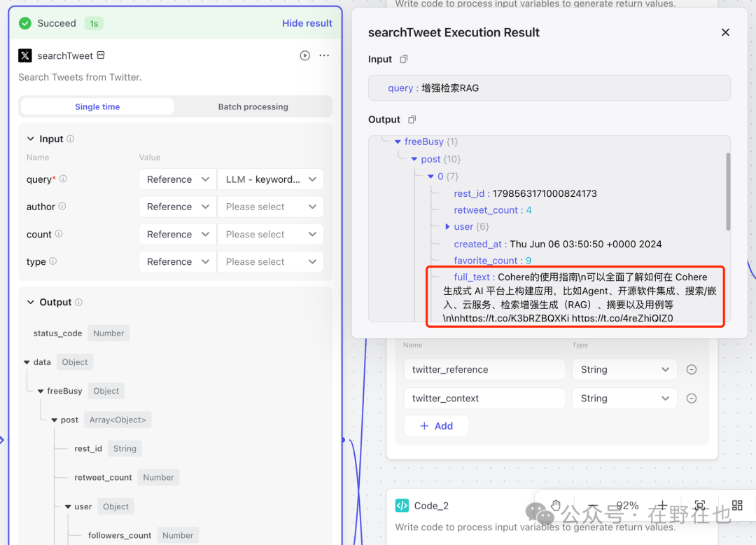Remove the twitter_context variable row

(x=692, y=399)
